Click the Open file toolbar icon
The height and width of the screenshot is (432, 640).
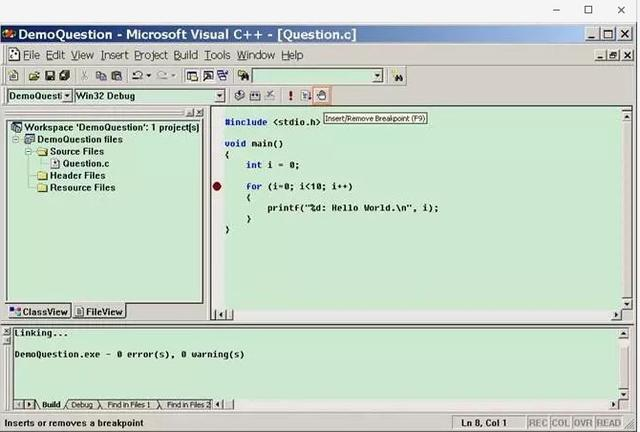(34, 76)
